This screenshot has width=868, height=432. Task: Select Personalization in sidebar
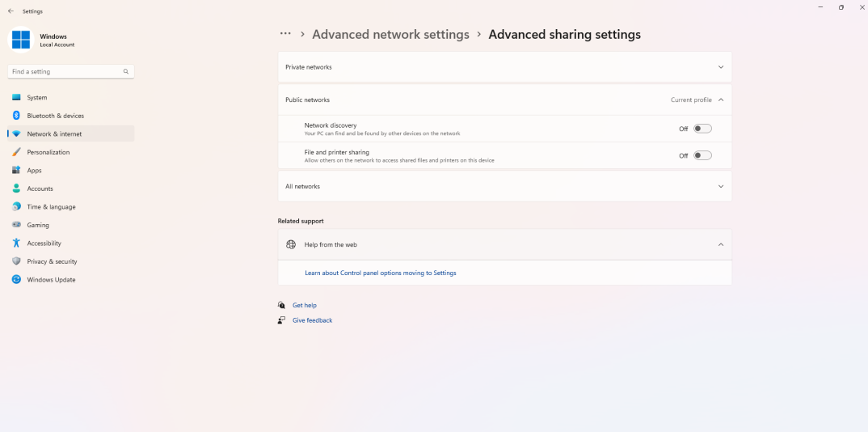coord(71,152)
